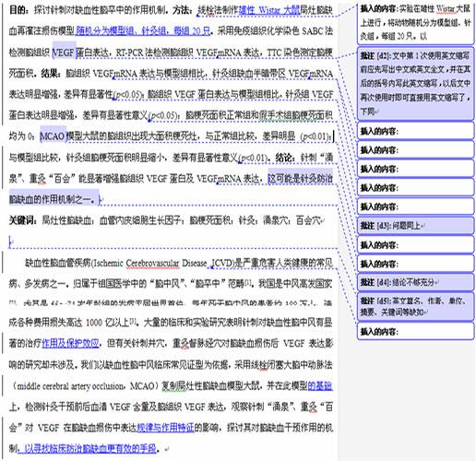Click inserted text 作用及保护效应
Image resolution: width=476 pixels, height=461 pixels.
(70, 343)
